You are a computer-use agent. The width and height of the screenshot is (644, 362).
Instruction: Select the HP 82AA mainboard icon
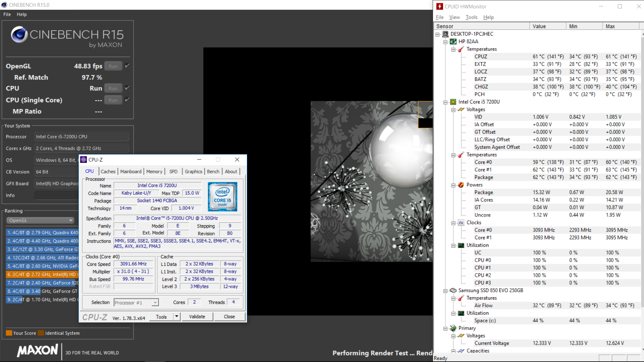pyautogui.click(x=453, y=42)
